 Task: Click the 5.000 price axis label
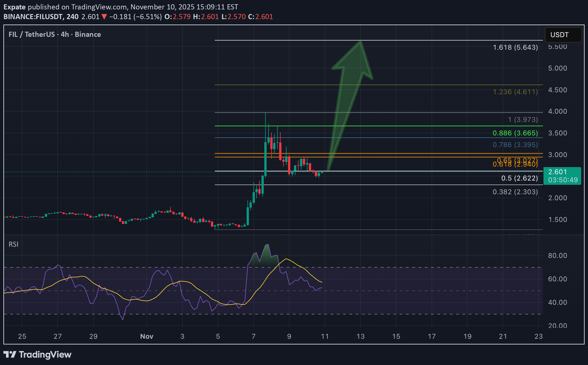557,68
